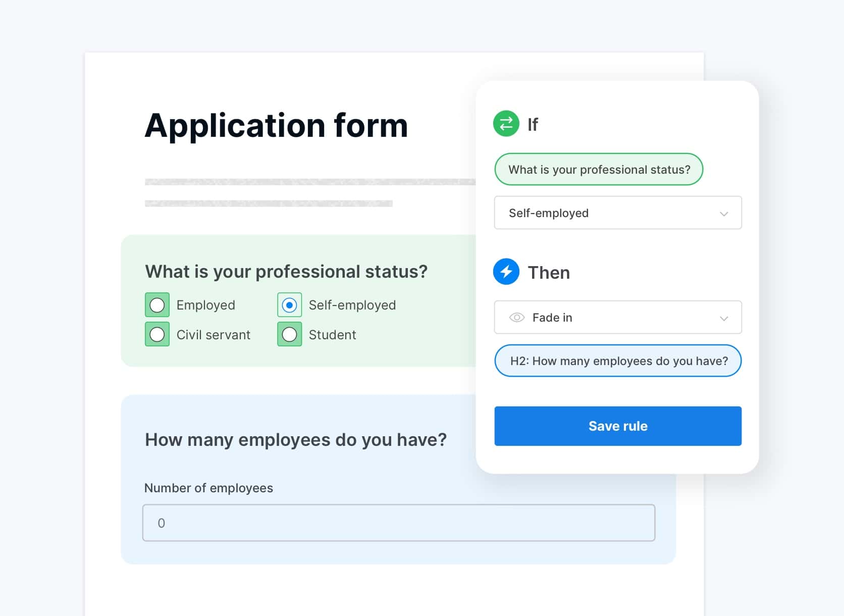This screenshot has height=616, width=844.
Task: Open the Fade in action dropdown
Action: [618, 318]
